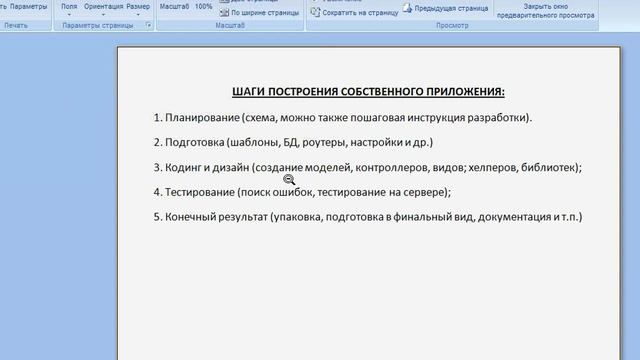Click list item 4 Тестирование

click(302, 192)
